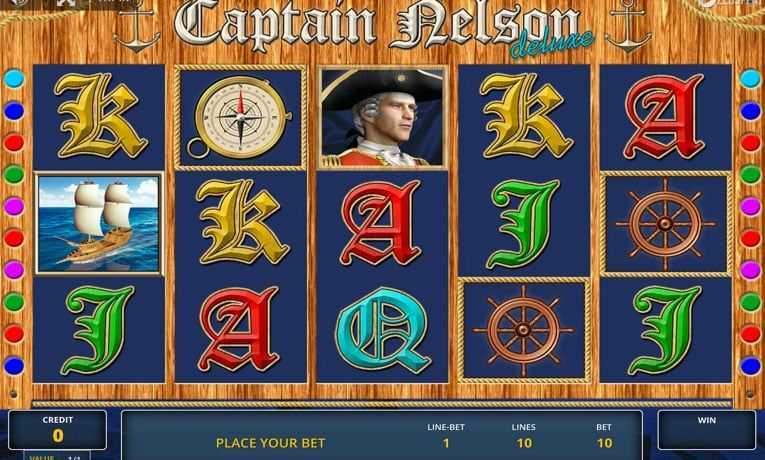This screenshot has width=765, height=460.
Task: Click the ship wheel in the fifth reel
Action: tap(665, 224)
